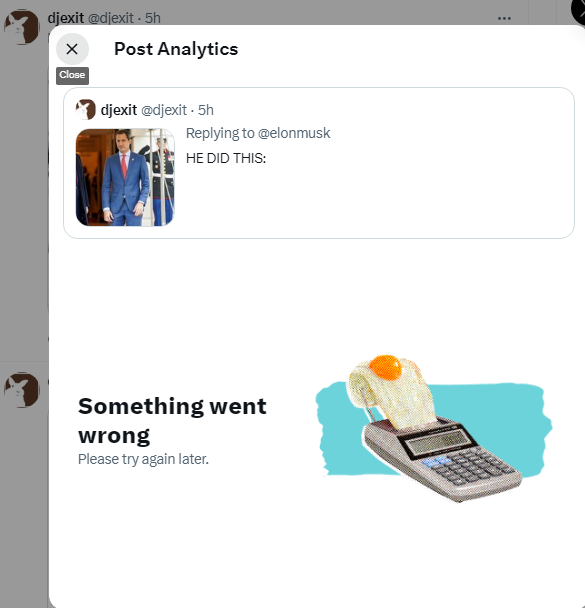Click the 5h timestamp inside the post card
Screen dimensions: 585x608
(x=206, y=110)
